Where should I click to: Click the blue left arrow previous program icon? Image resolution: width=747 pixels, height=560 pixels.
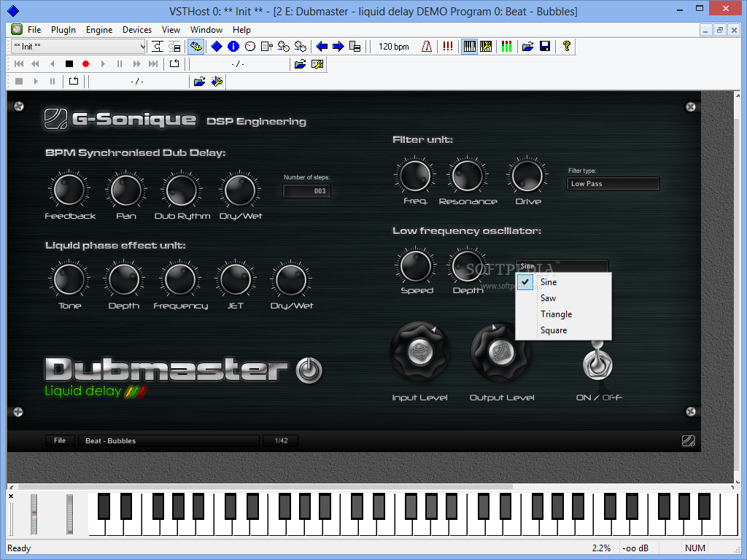coord(322,46)
